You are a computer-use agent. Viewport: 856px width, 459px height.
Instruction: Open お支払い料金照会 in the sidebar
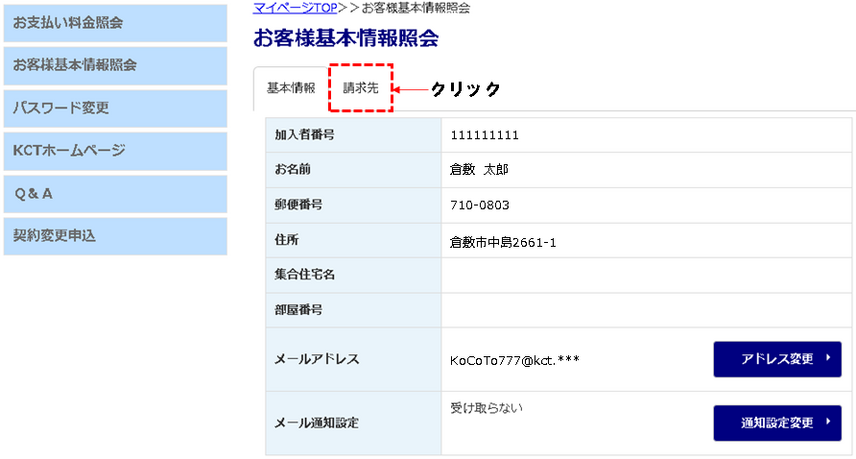[114, 22]
